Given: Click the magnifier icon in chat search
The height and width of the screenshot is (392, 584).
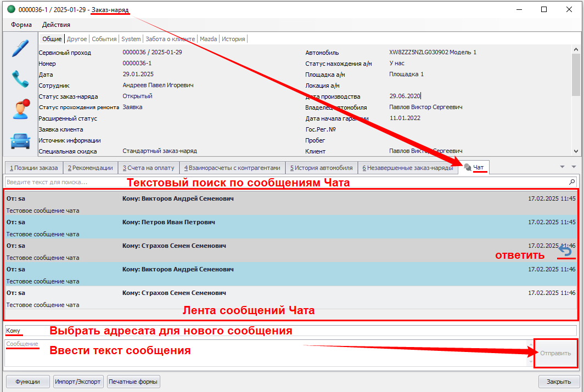Looking at the screenshot, I should [x=572, y=181].
